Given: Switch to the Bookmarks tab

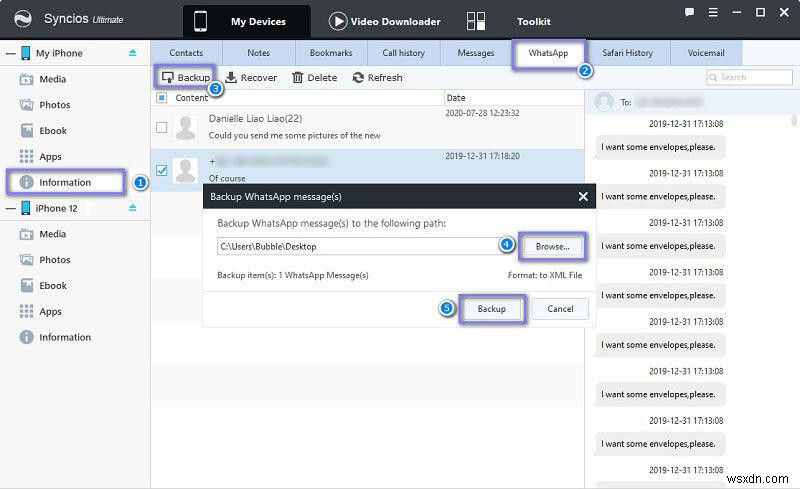Looking at the screenshot, I should pyautogui.click(x=331, y=53).
